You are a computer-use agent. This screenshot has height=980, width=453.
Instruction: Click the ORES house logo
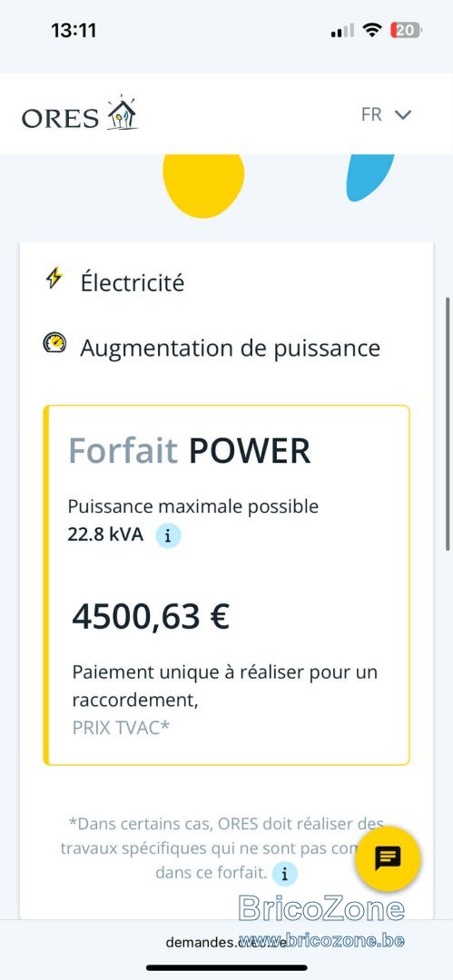tap(80, 113)
